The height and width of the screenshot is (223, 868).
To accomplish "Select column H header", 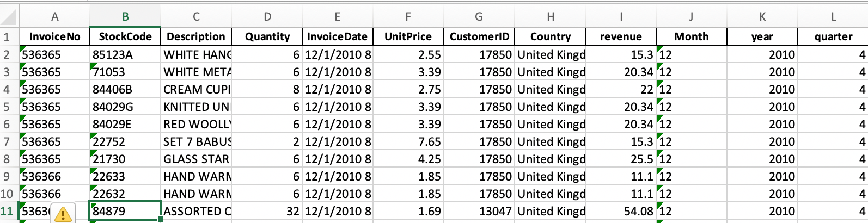I will click(x=550, y=17).
